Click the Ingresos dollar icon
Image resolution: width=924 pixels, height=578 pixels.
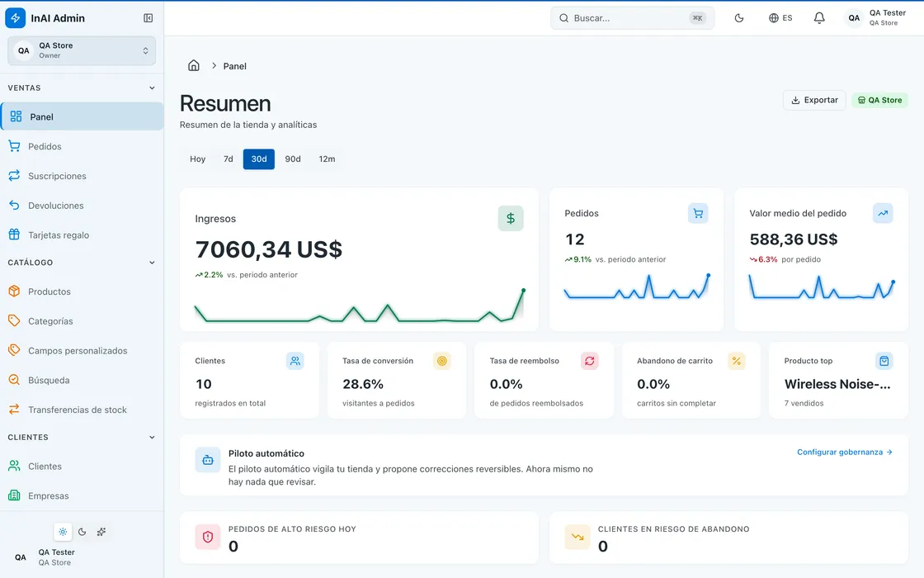[511, 218]
